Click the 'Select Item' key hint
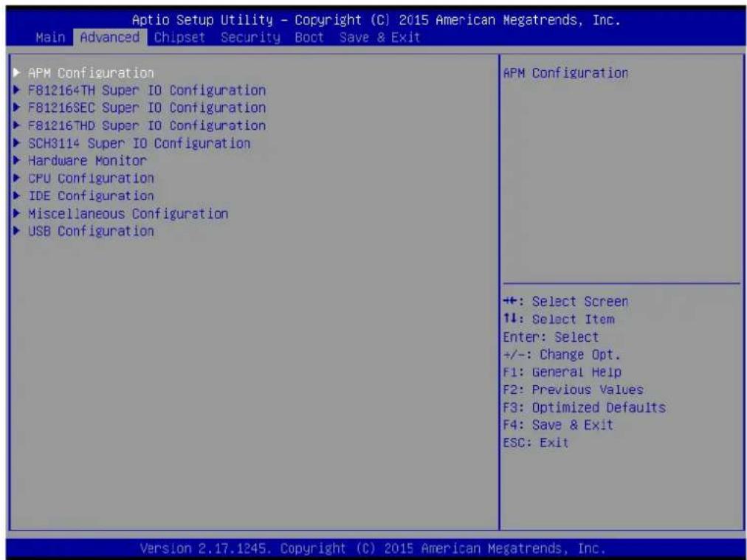This screenshot has height=560, width=747. coord(559,319)
